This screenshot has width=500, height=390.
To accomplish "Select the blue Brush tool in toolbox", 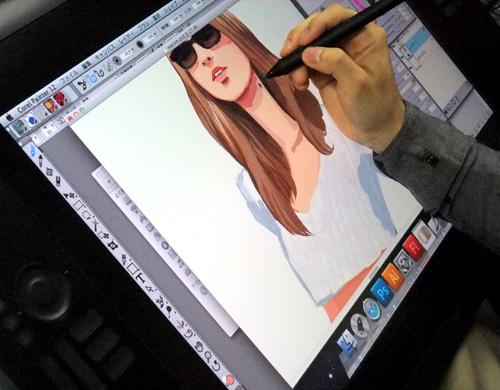I will tap(33, 152).
